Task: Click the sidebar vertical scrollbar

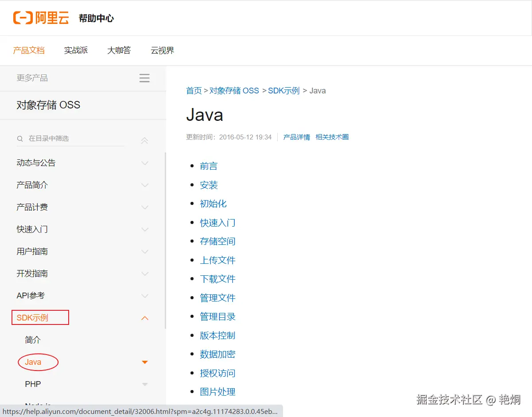Action: pyautogui.click(x=166, y=240)
